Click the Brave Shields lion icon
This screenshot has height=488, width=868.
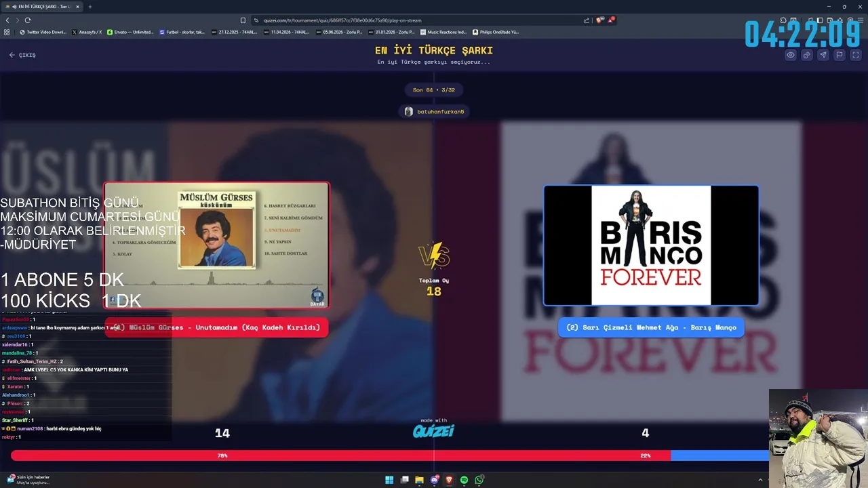(600, 20)
